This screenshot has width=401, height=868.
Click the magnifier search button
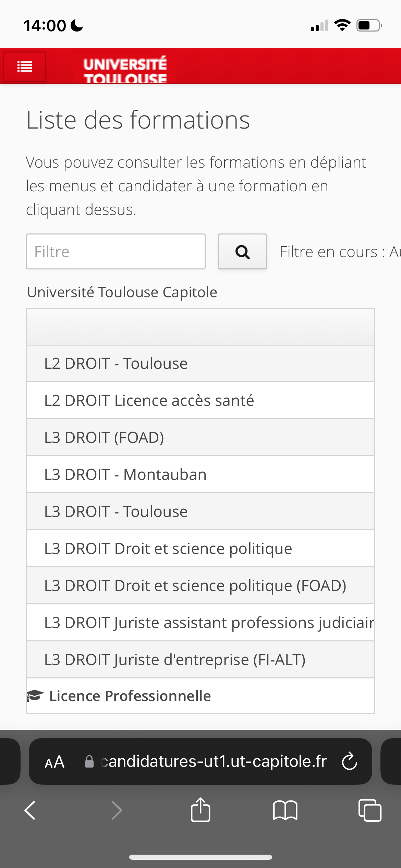tap(242, 252)
